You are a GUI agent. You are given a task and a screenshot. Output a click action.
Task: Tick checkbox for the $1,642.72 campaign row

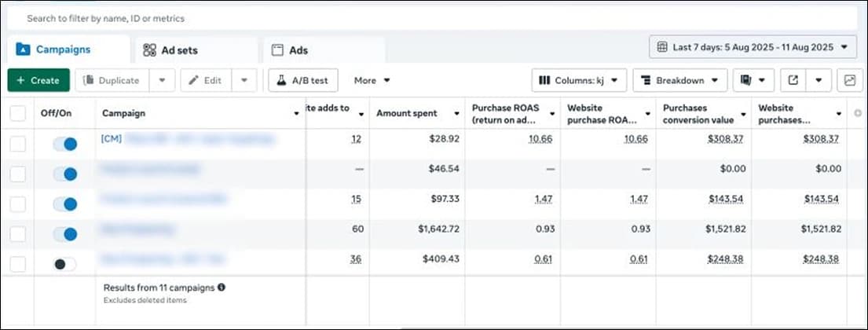[18, 234]
